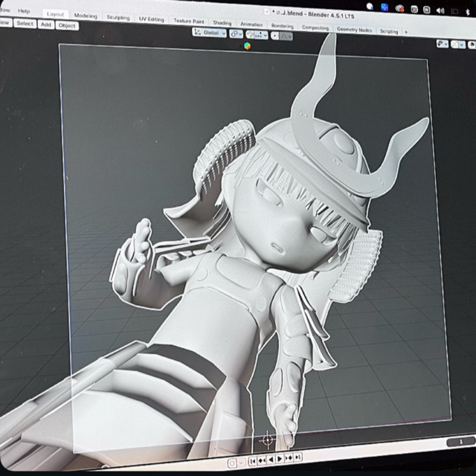The width and height of the screenshot is (476, 476).
Task: Toggle auto keying record button
Action: [231, 462]
